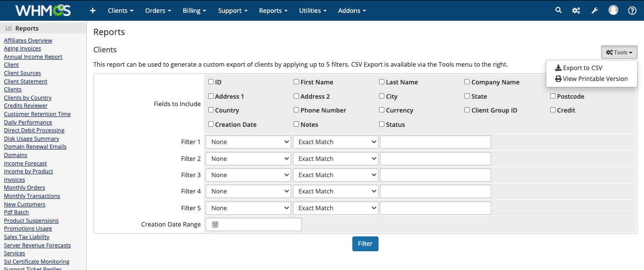Open the Income Forecast report link
The height and width of the screenshot is (270, 644).
[26, 163]
